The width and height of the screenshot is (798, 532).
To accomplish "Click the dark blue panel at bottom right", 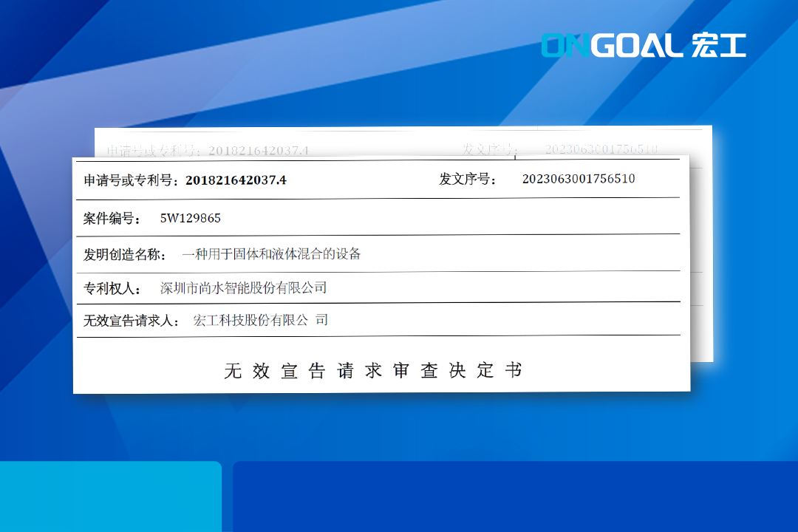I will click(515, 497).
